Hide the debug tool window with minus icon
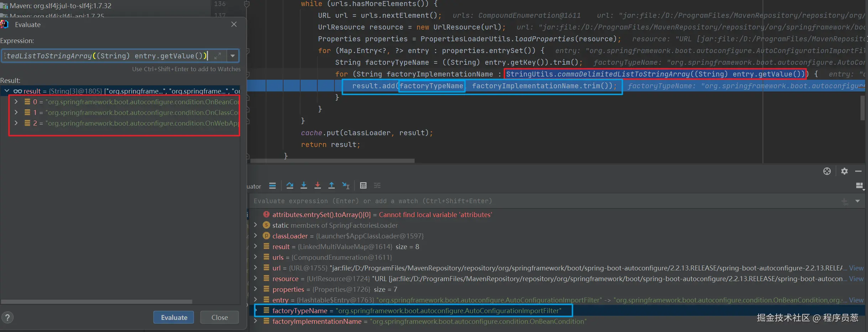The image size is (868, 332). point(858,171)
